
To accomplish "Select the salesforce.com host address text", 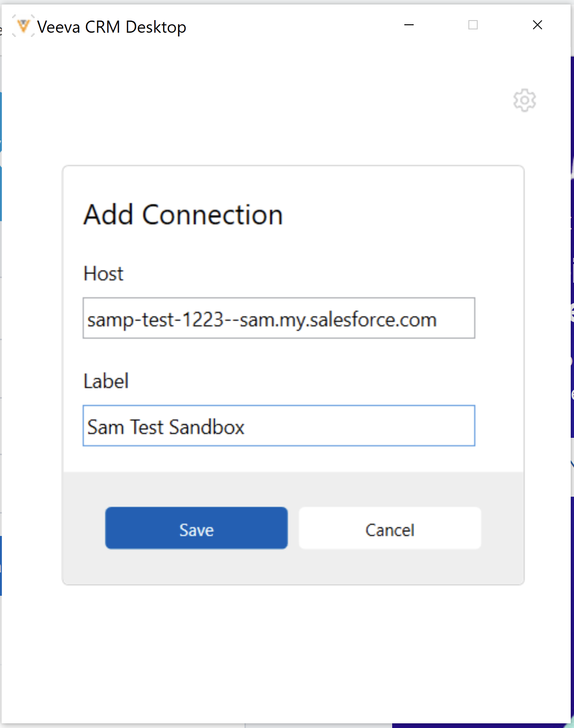I will pyautogui.click(x=261, y=318).
